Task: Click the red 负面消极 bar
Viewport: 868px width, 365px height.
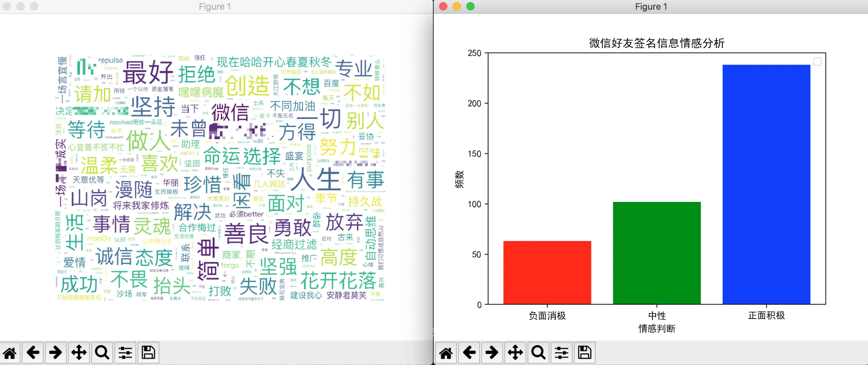Action: (x=547, y=272)
